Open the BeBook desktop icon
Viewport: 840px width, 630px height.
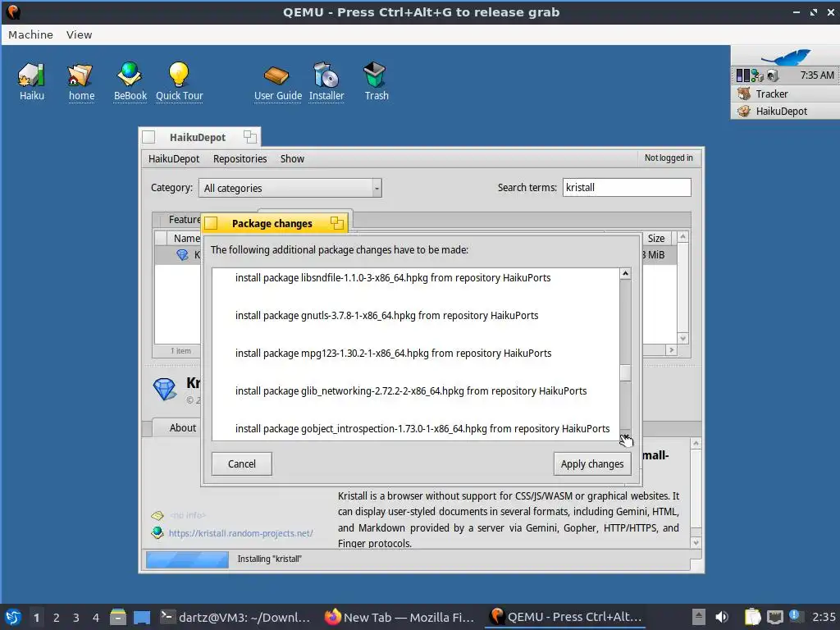coord(130,81)
